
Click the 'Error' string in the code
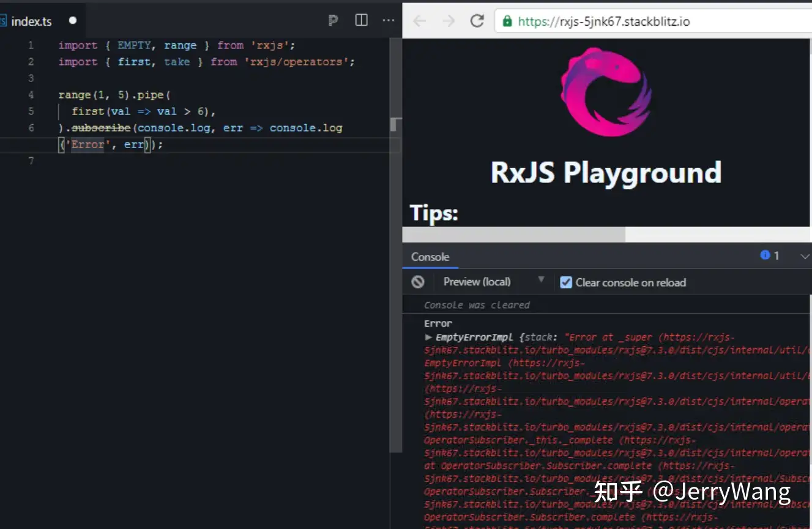[x=88, y=145]
